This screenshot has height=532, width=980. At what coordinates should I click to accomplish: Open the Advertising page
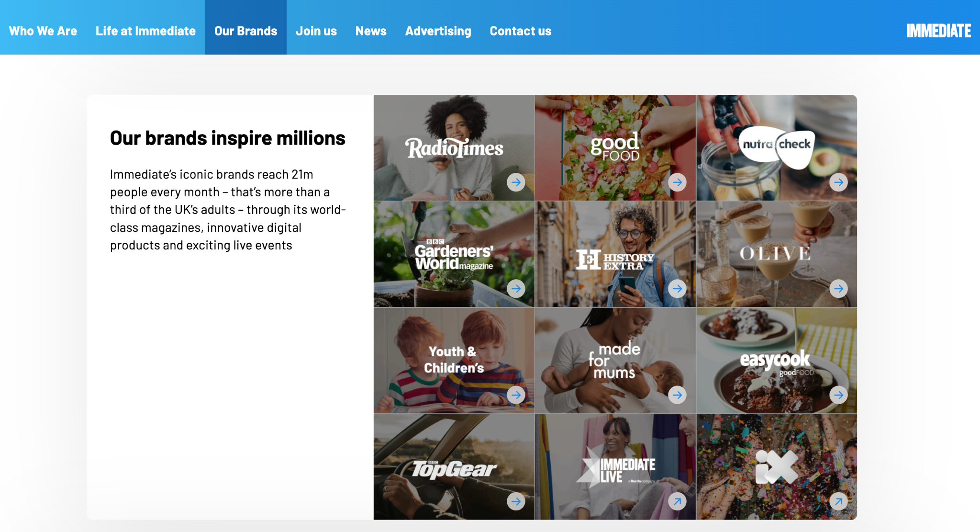438,31
